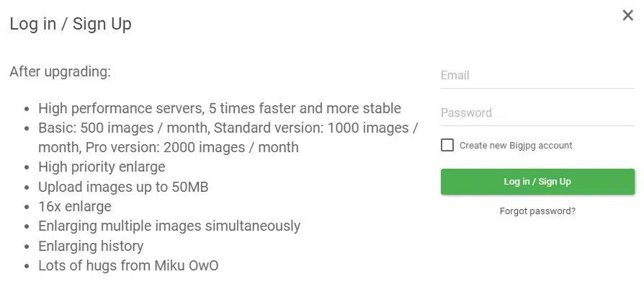Image resolution: width=644 pixels, height=287 pixels.
Task: Click the Create new Bigjpg account label text
Action: (x=516, y=146)
